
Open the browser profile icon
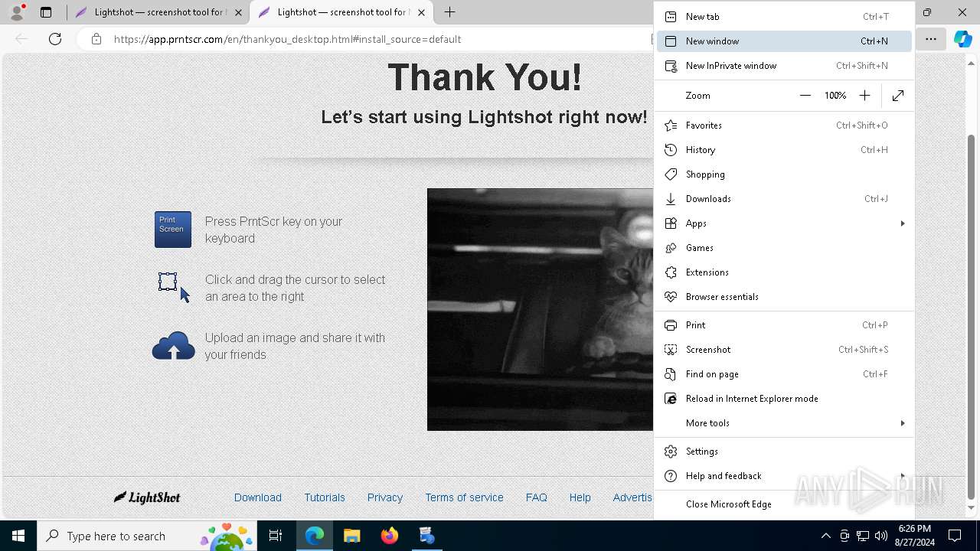(x=17, y=12)
